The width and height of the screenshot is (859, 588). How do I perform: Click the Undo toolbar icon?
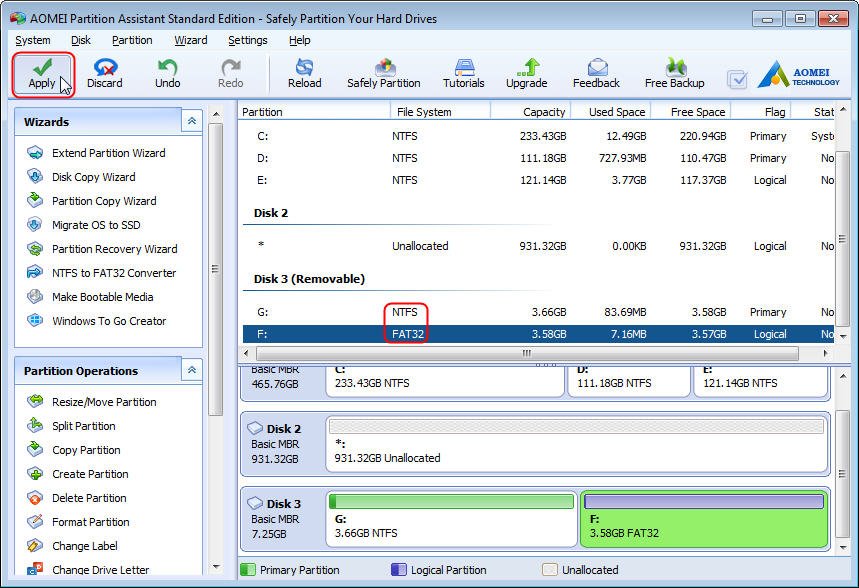(167, 75)
